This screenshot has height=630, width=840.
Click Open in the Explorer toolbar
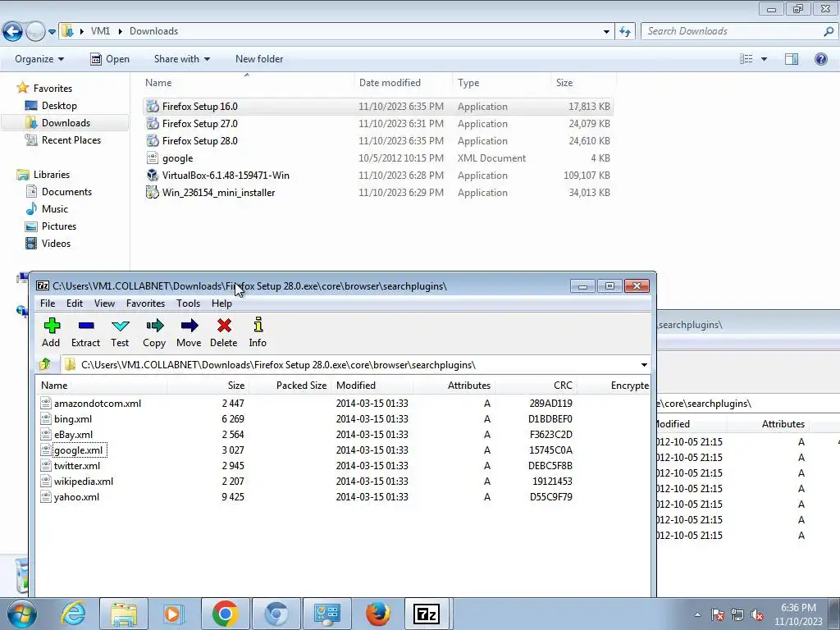click(x=110, y=59)
